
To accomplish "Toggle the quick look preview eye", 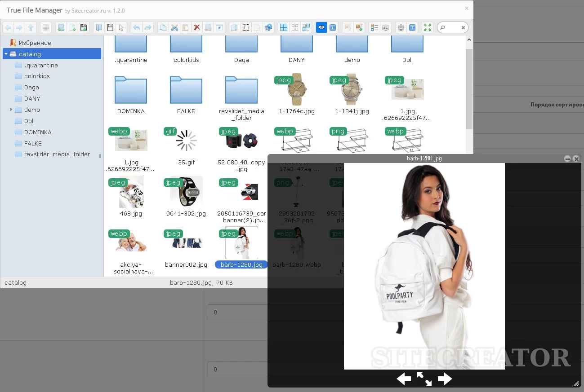I will [x=321, y=27].
